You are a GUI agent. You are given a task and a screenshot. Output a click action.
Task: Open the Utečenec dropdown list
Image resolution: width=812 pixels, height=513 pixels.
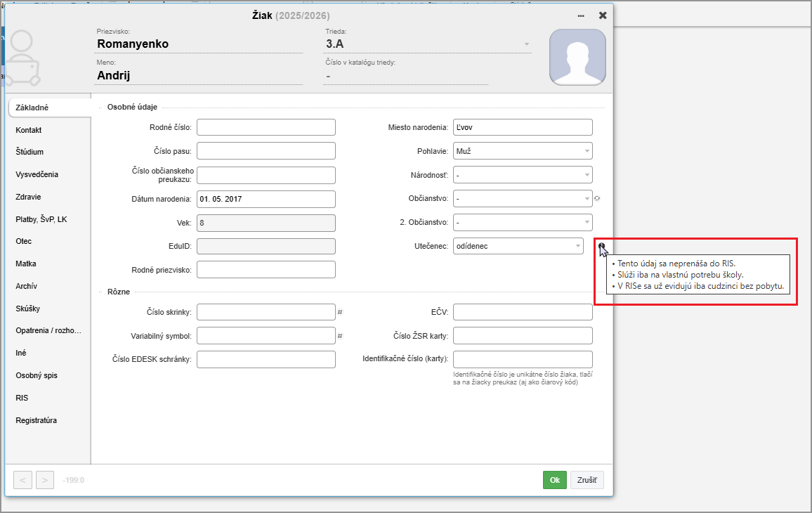pos(518,246)
